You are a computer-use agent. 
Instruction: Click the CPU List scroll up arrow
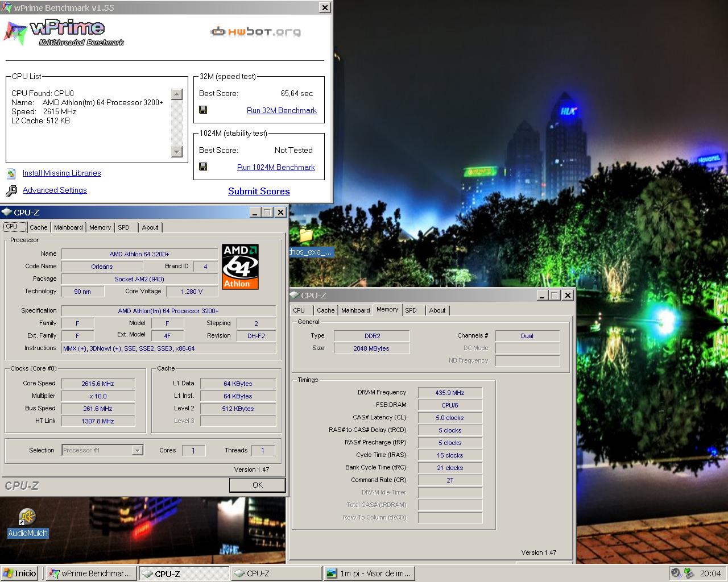[177, 94]
